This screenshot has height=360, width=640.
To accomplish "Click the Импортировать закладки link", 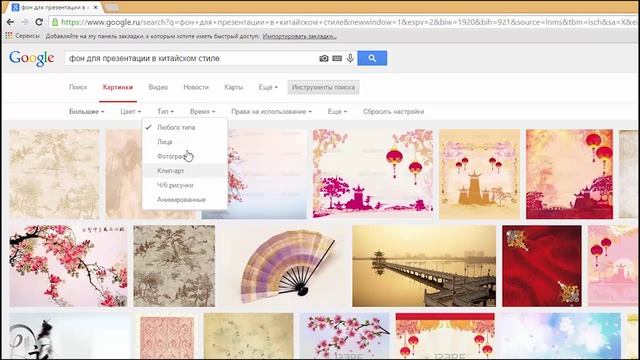I will coord(300,36).
